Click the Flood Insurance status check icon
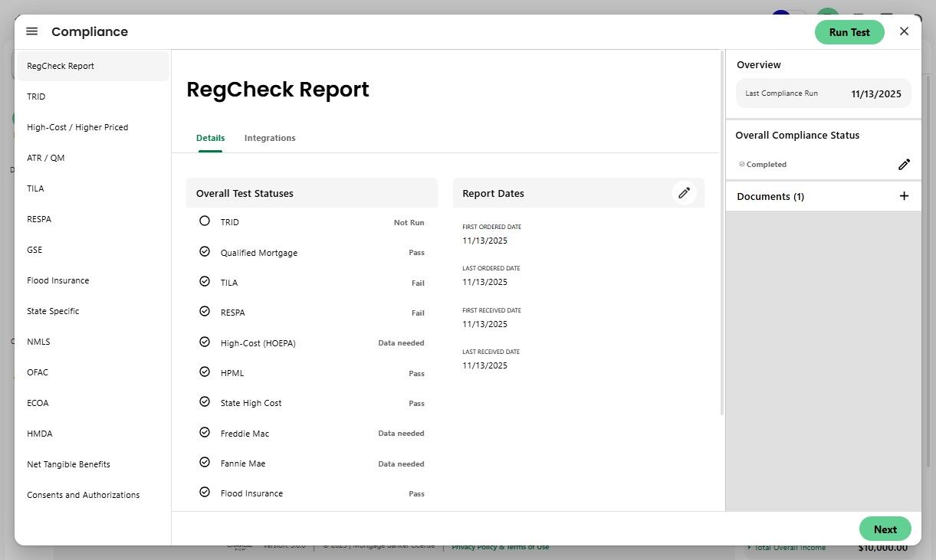 click(x=204, y=492)
